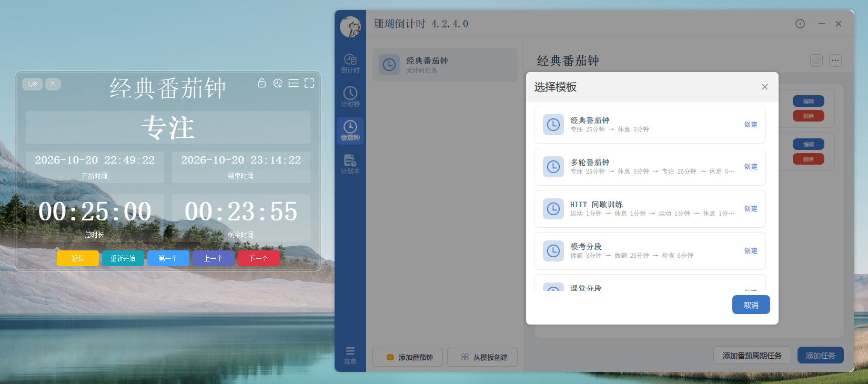Screen dimensions: 868x384
Task: Click 创建 for HIIT 间歇训练 template
Action: [x=751, y=209]
